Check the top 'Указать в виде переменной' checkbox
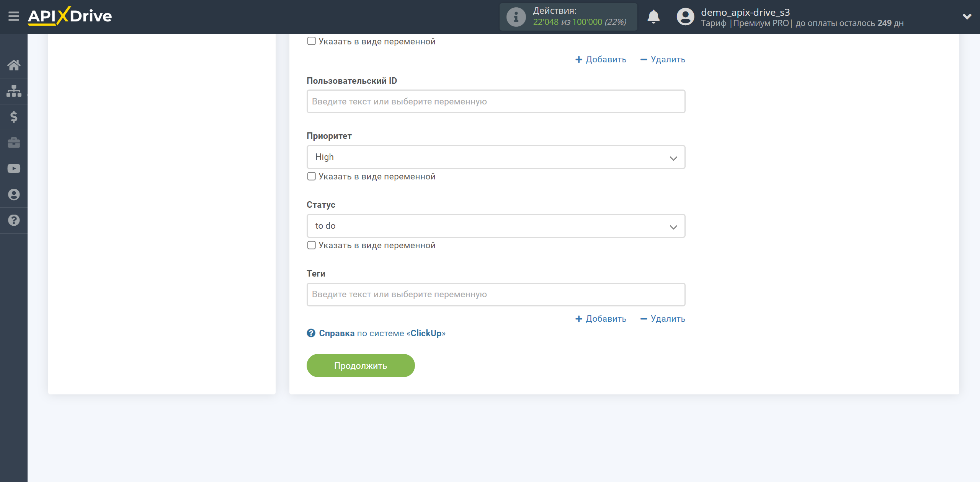This screenshot has width=980, height=482. click(x=312, y=41)
